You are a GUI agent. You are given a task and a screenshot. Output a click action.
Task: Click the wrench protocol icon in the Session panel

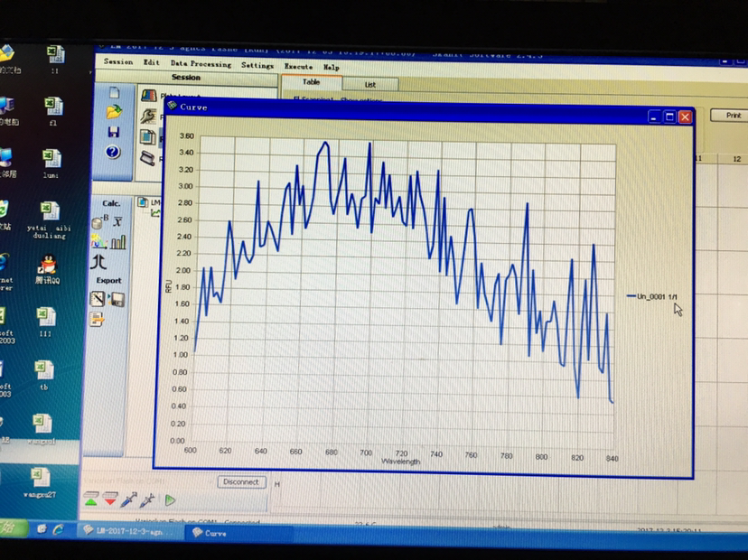click(148, 116)
